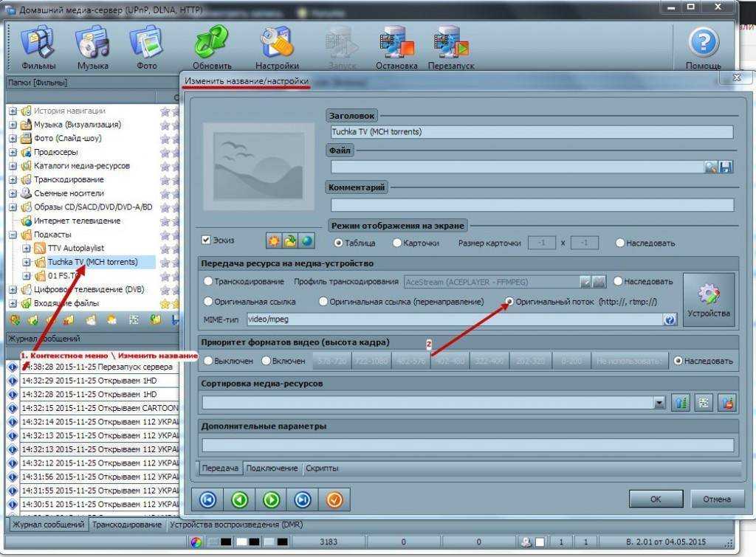The height and width of the screenshot is (557, 756).
Task: Click the delete sorting icon in Сортировка section
Action: click(727, 402)
